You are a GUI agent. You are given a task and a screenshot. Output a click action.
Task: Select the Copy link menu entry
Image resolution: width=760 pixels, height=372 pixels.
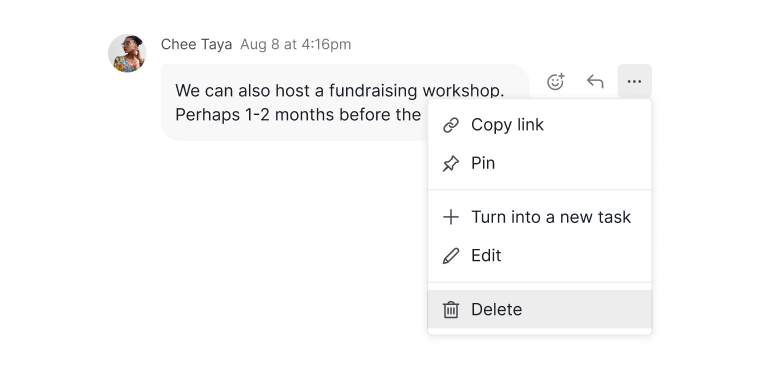(539, 125)
